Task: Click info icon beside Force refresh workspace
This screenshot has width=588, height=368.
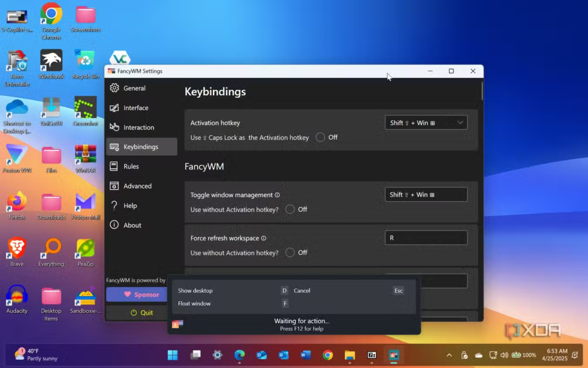Action: tap(264, 238)
